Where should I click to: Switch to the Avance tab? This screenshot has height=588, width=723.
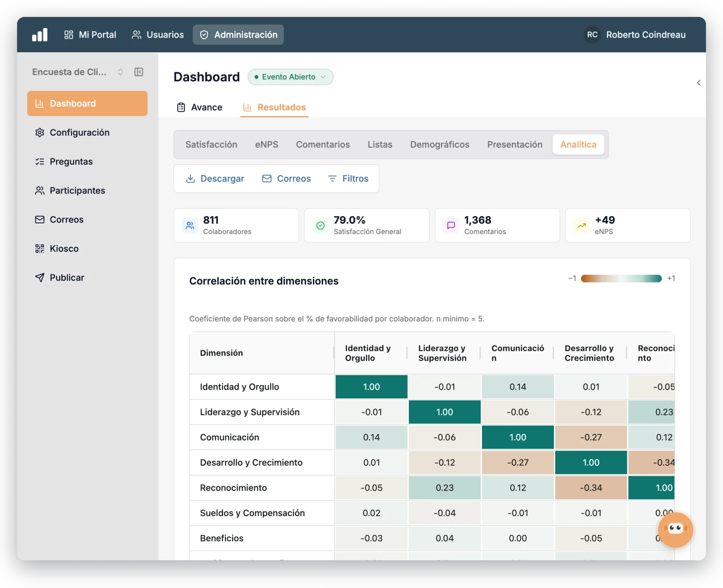click(200, 107)
